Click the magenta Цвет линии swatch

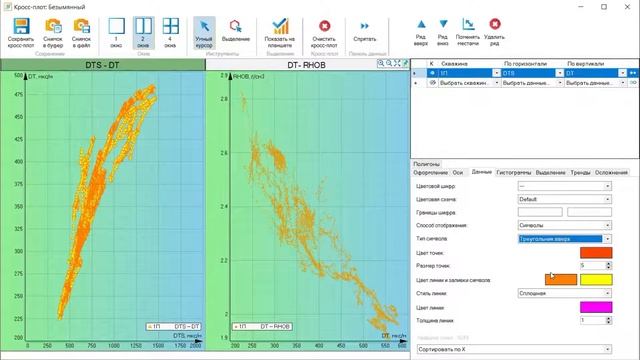coord(596,307)
